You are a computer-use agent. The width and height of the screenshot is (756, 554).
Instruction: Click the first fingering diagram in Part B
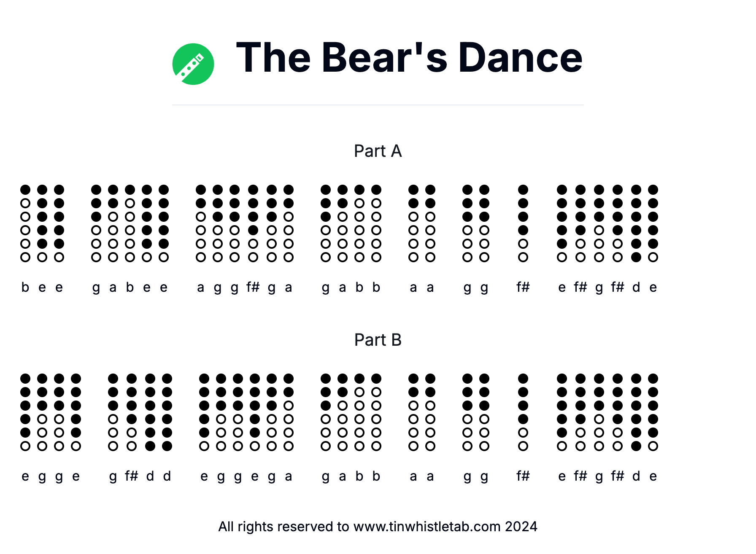(x=25, y=412)
